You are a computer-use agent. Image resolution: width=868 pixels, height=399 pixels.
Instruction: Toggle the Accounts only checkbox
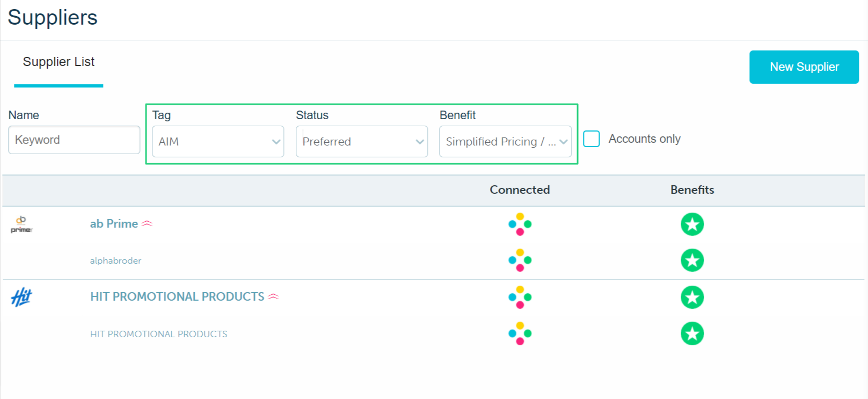[x=592, y=139]
